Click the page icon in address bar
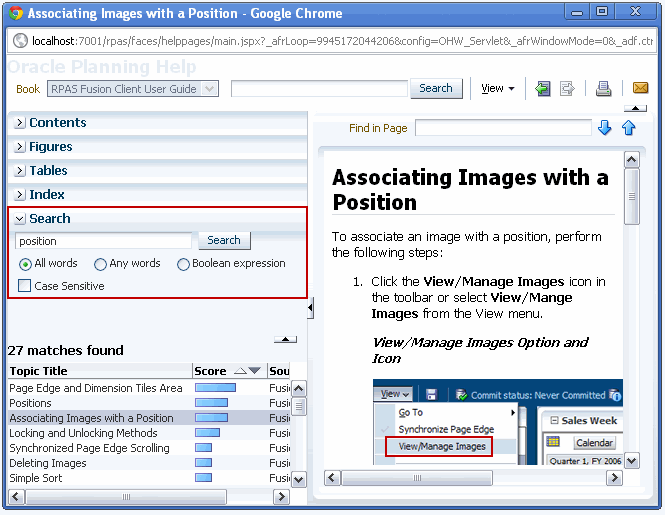 click(x=20, y=41)
